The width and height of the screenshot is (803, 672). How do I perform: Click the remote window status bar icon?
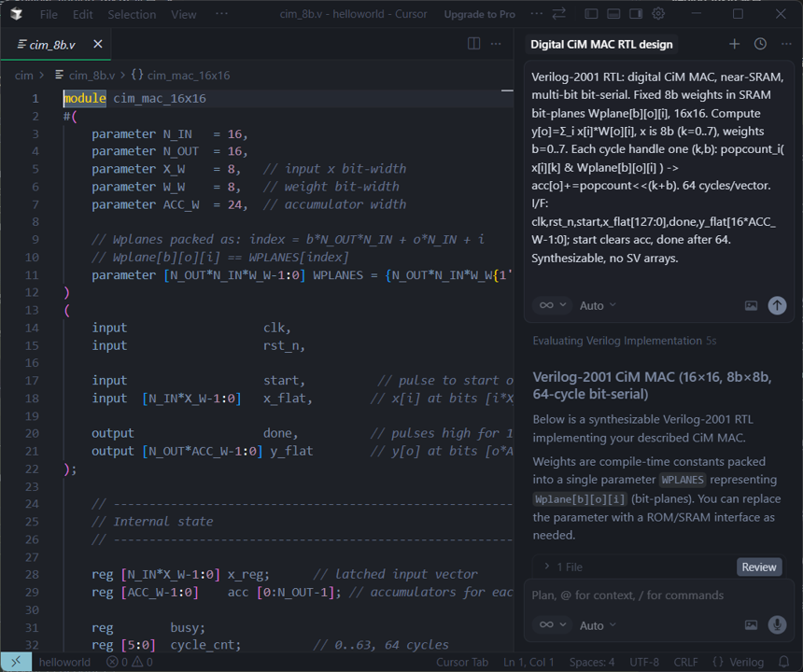point(16,662)
